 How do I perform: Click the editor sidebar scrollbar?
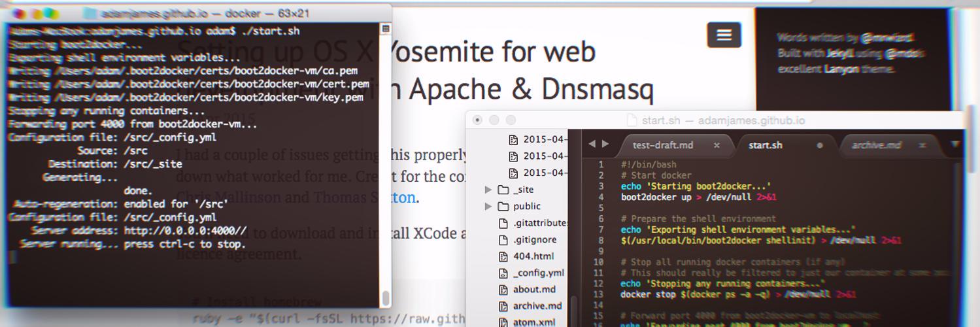coord(574,311)
